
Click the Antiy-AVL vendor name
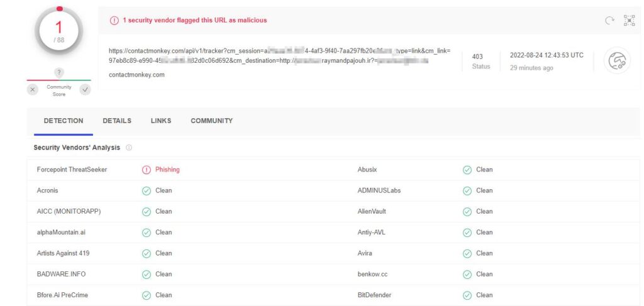pyautogui.click(x=371, y=232)
